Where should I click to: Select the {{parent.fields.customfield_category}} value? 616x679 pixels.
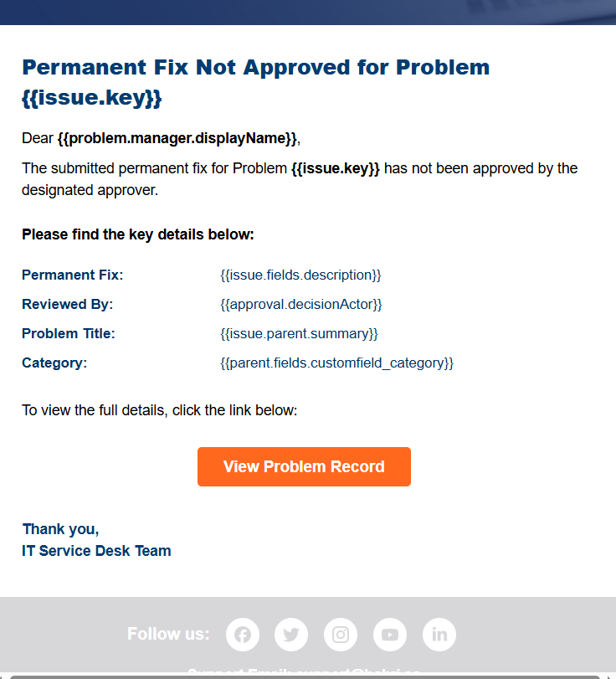(x=336, y=363)
